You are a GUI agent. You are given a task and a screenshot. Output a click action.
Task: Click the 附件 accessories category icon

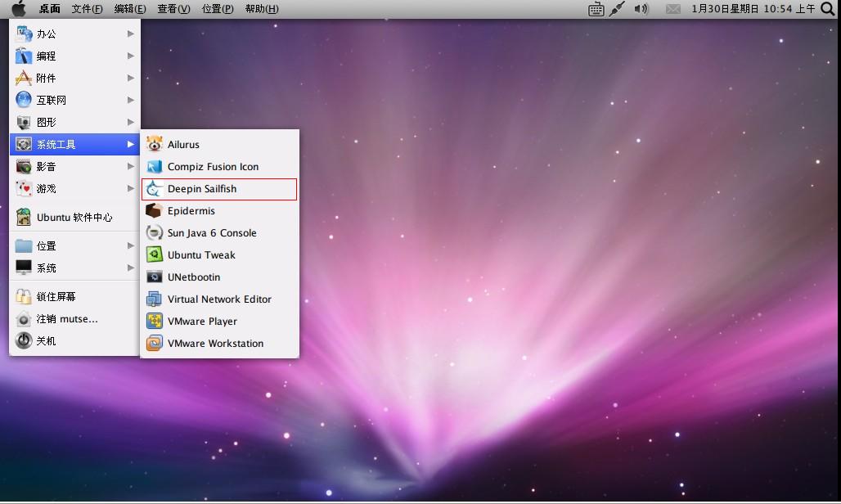24,78
